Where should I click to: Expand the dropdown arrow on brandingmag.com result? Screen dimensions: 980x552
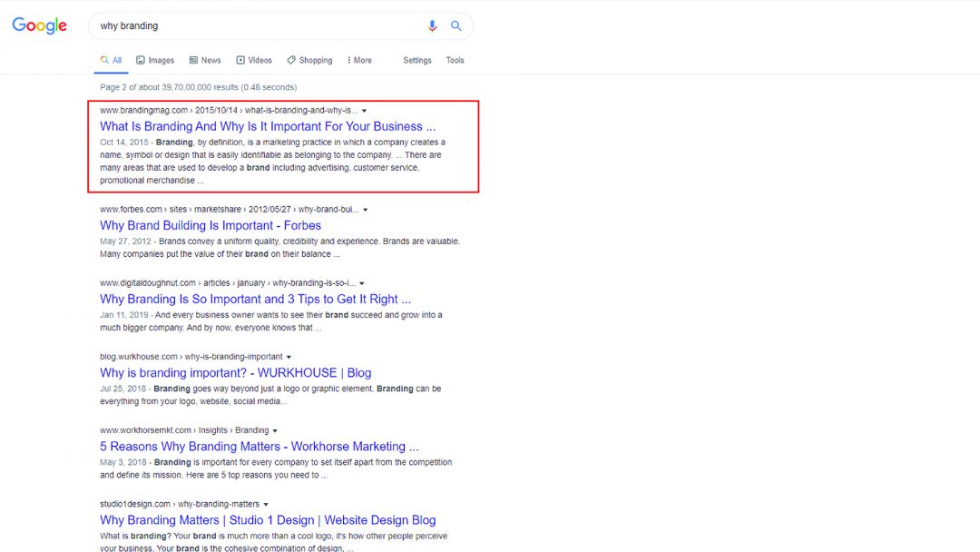[364, 109]
